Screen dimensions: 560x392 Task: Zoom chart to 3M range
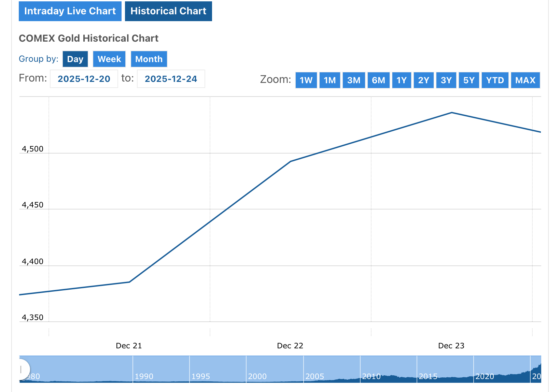[354, 80]
